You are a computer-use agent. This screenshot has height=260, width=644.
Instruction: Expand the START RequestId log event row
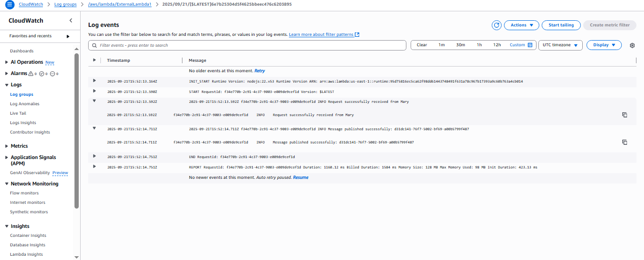point(94,91)
